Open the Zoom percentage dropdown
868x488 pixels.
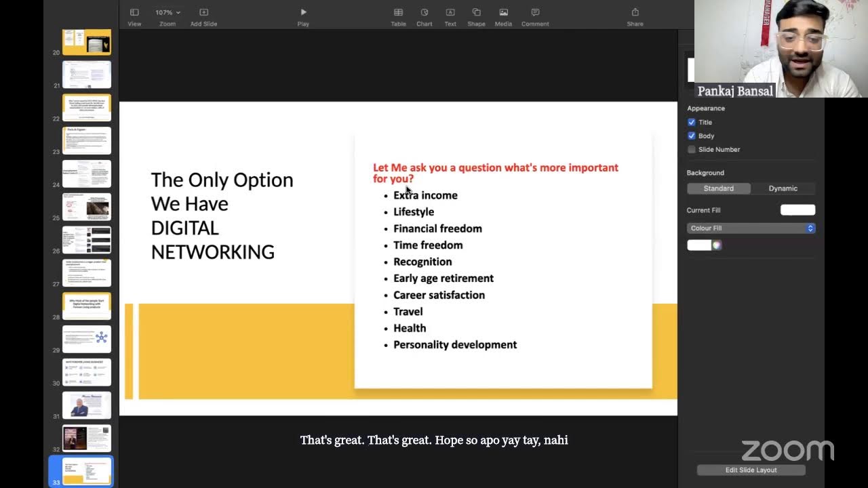(x=167, y=12)
